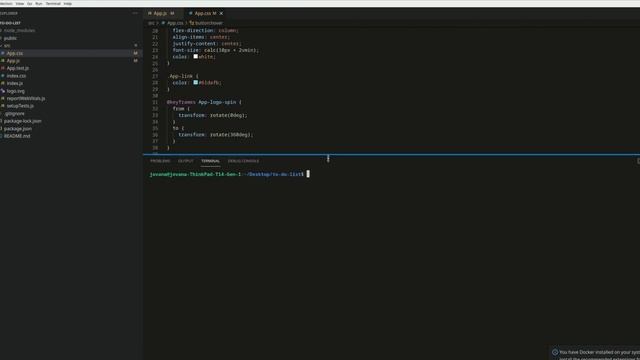This screenshot has height=360, width=640.
Task: Click the #61dafb color swatch
Action: [196, 82]
